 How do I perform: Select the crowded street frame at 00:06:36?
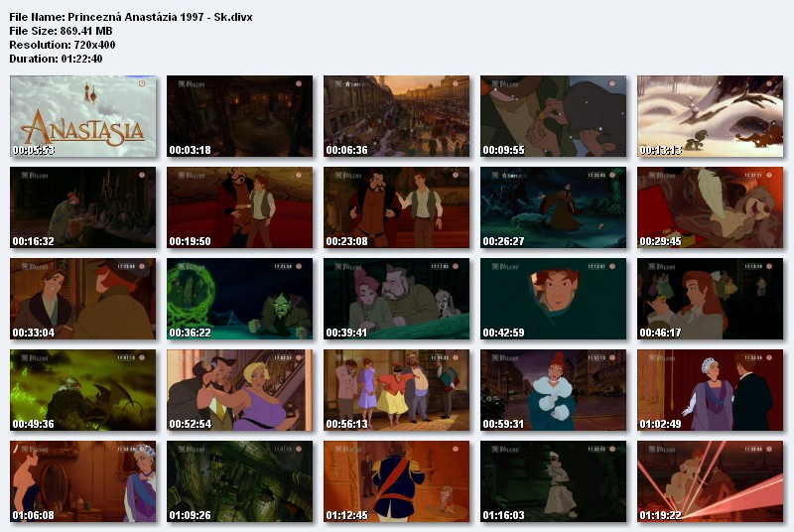396,116
